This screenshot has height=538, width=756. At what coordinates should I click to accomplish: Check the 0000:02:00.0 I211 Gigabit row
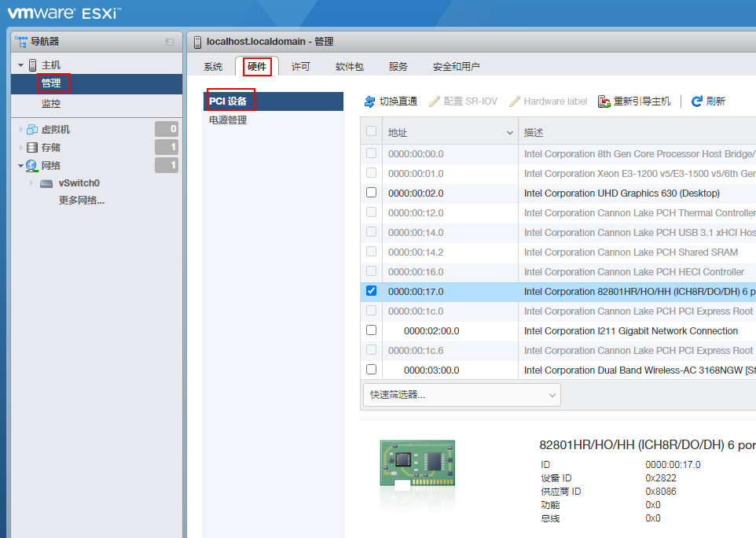click(371, 330)
